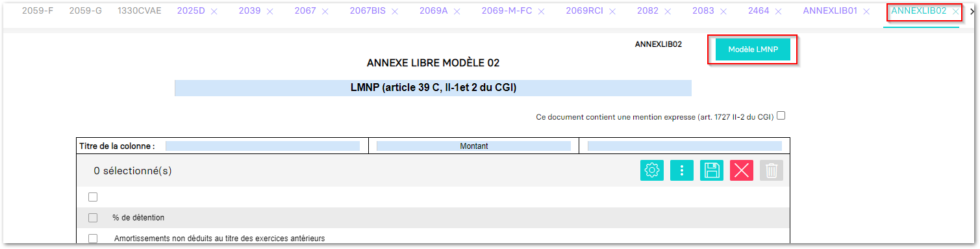This screenshot has width=980, height=249.
Task: Open the ANNEXLIB01 tab
Action: pyautogui.click(x=830, y=11)
